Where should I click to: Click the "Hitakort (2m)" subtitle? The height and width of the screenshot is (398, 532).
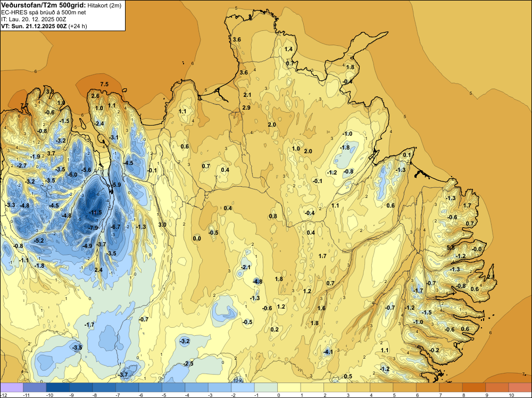coord(104,5)
